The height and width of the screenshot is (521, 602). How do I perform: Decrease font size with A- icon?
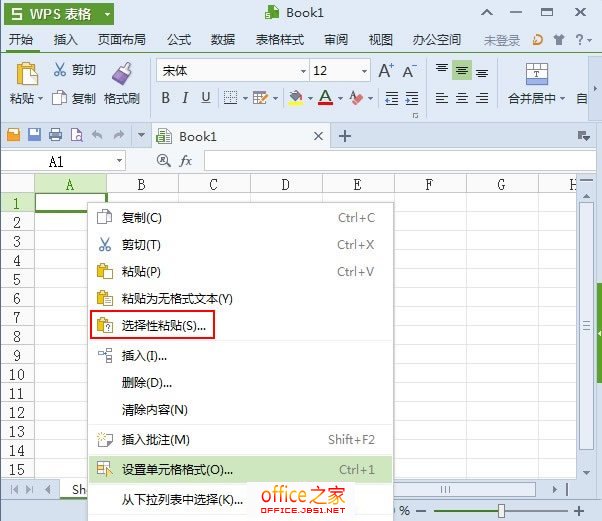(409, 71)
